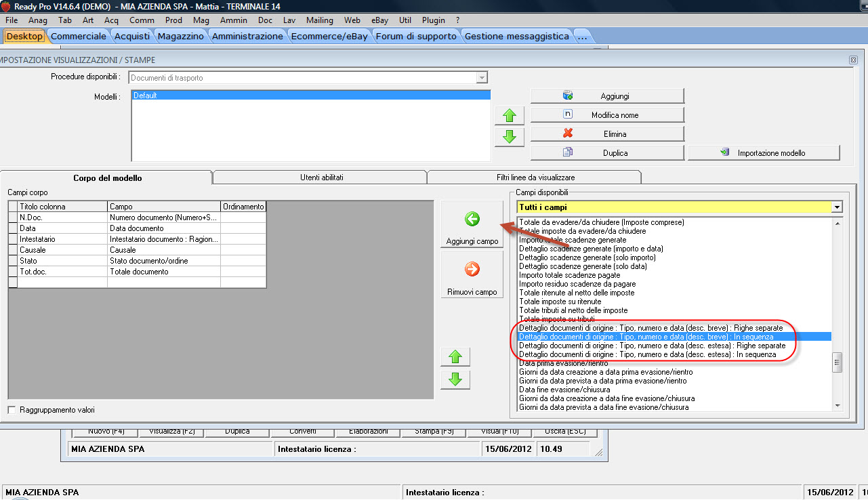Select "Dettaglio scadenze generate (importo e data)" field
Screen dimensions: 868x500
click(x=674, y=249)
